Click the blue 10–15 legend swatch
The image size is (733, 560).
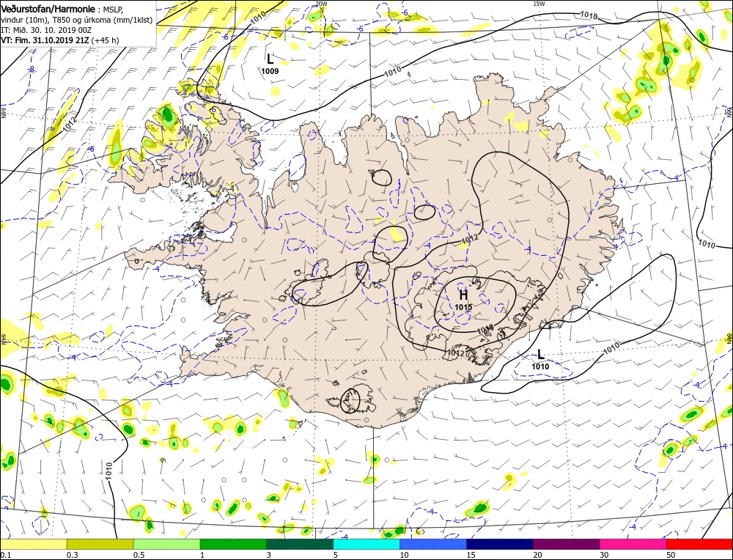(433, 544)
